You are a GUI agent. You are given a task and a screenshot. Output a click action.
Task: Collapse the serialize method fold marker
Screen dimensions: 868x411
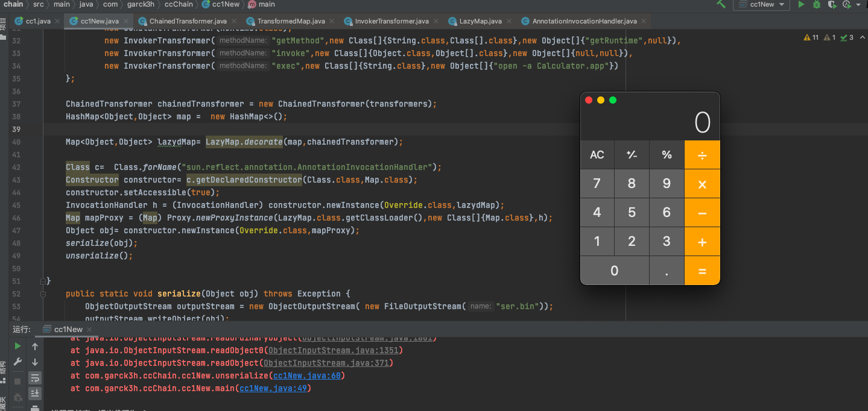(43, 294)
